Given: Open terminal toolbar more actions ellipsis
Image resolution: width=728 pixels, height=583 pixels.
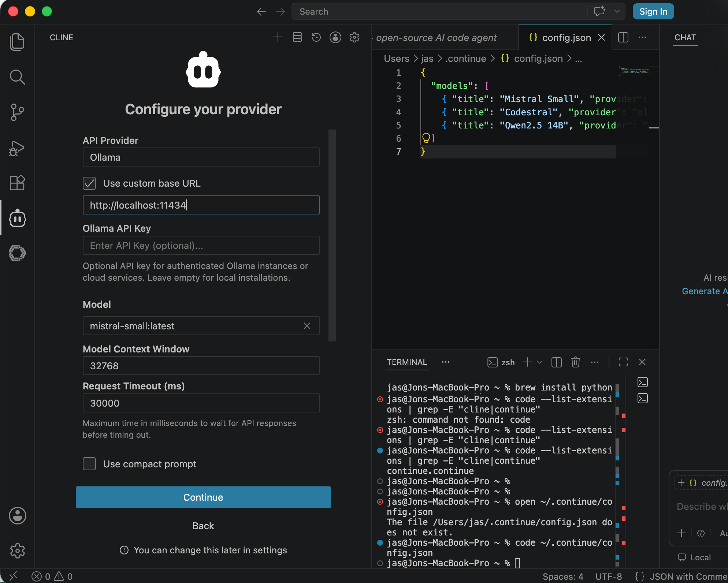Looking at the screenshot, I should pyautogui.click(x=595, y=362).
